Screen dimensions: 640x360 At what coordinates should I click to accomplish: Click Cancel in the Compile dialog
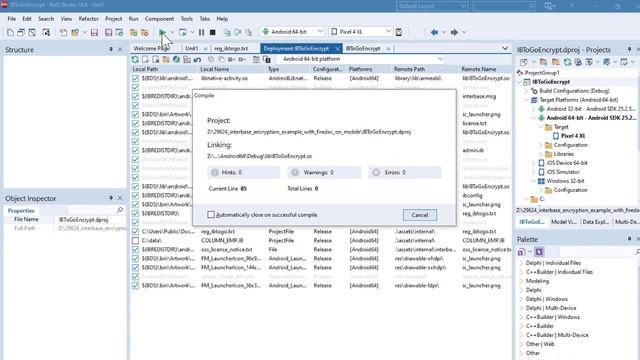(x=420, y=215)
